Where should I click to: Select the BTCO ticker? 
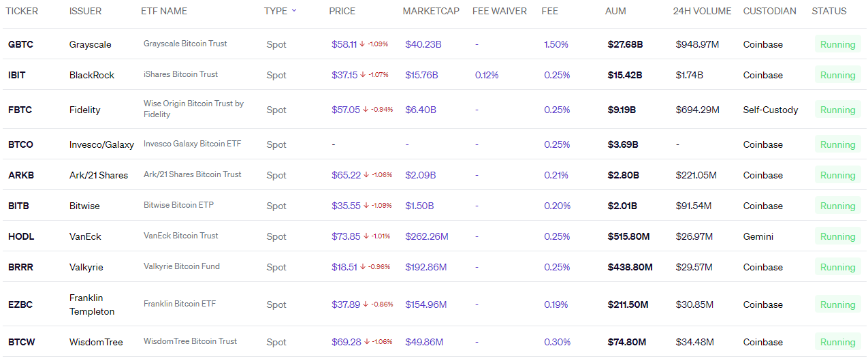point(20,144)
